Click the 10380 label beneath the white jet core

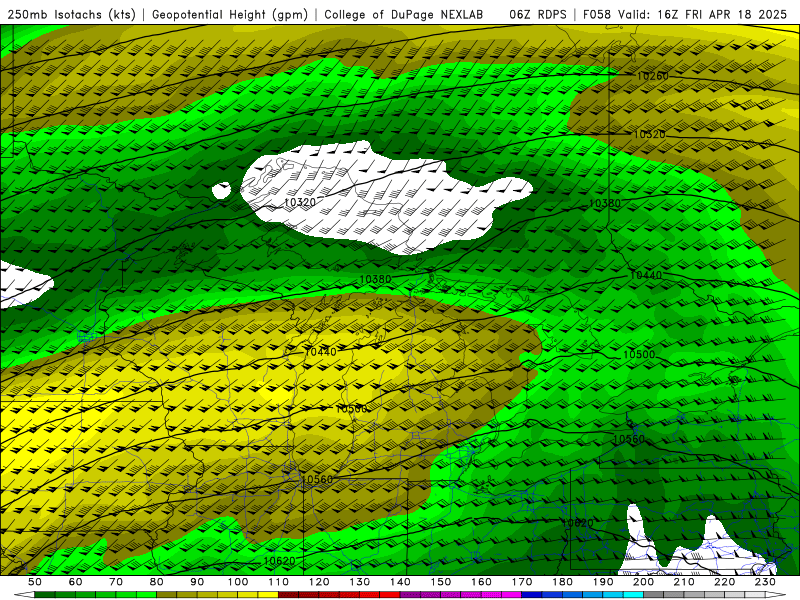(x=376, y=279)
